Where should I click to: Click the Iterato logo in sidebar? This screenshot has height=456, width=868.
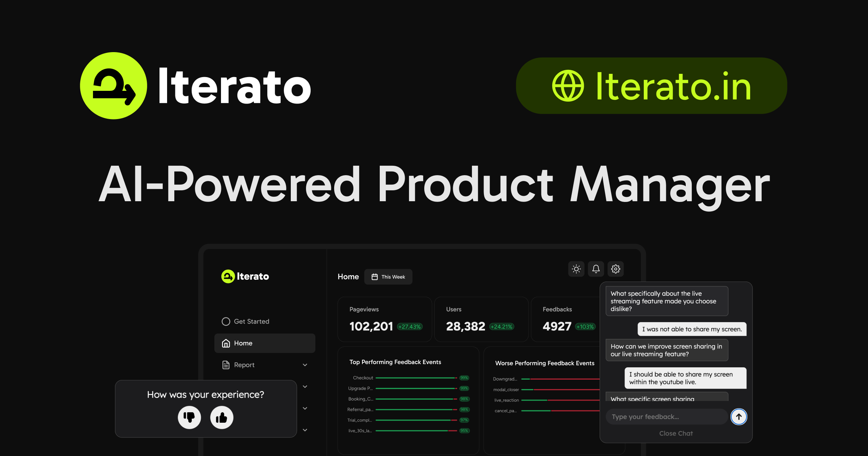coord(245,276)
